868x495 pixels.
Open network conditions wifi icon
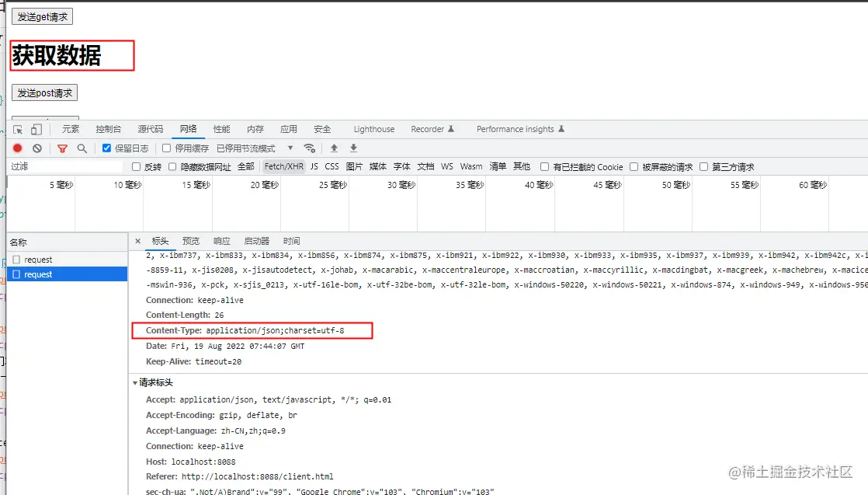[x=310, y=148]
